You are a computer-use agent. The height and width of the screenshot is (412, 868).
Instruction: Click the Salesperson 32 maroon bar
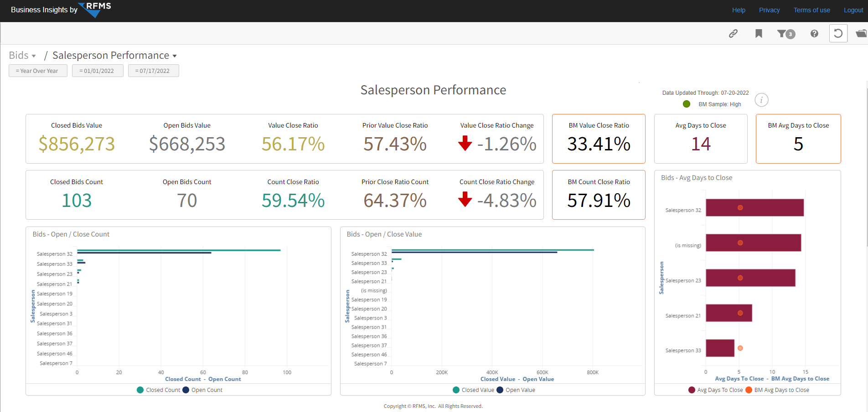click(754, 208)
